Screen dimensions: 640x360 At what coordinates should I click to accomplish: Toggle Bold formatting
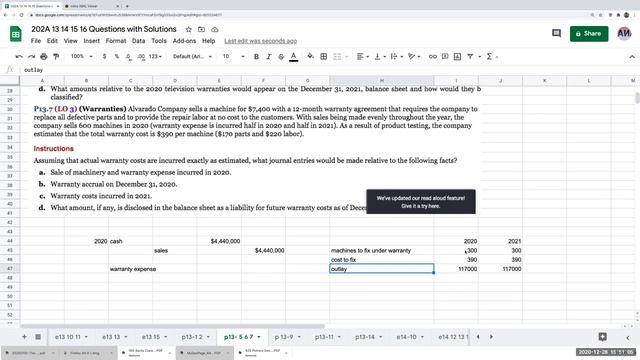(256, 56)
